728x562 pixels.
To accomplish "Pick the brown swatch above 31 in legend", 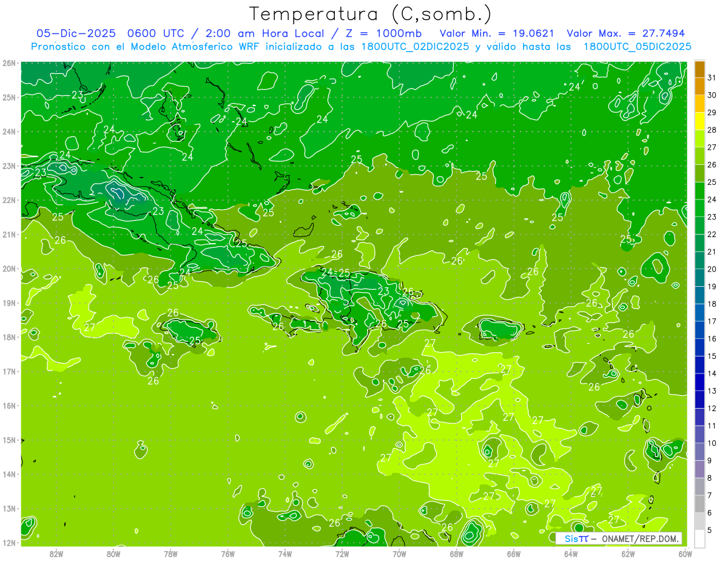I will tap(699, 69).
